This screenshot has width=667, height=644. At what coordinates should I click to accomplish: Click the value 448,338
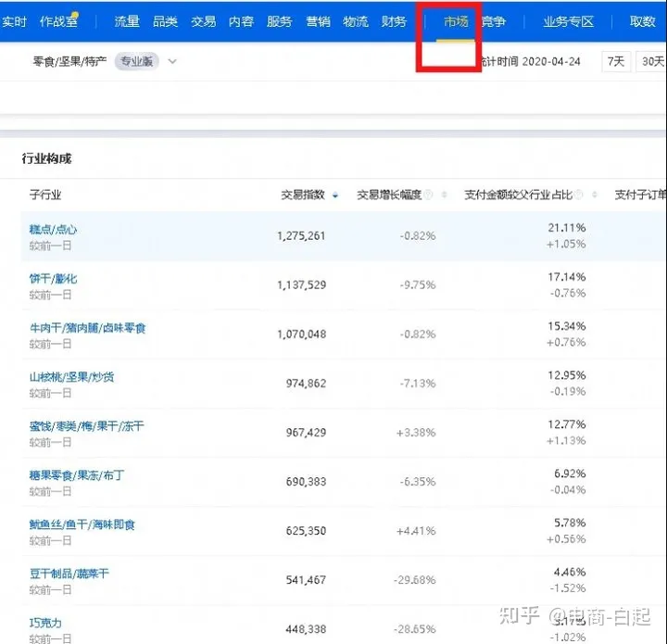[x=306, y=629]
